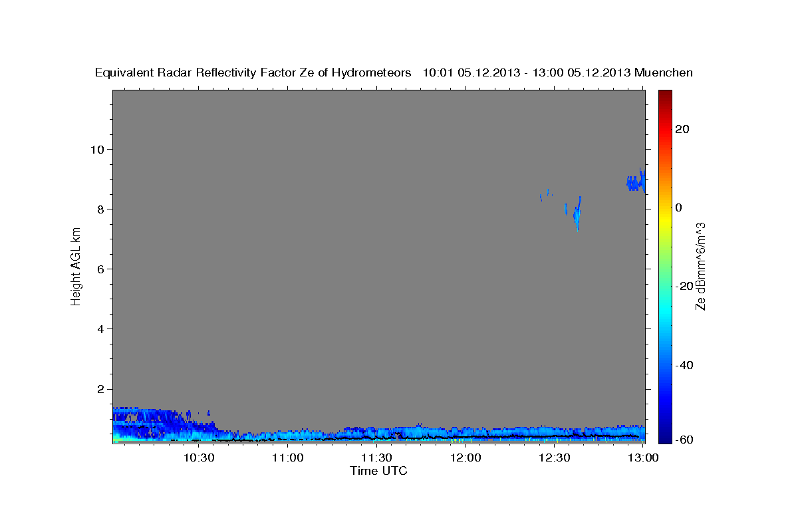This screenshot has height=532, width=798.
Task: Click the colorbar label "0"
Action: [x=678, y=207]
